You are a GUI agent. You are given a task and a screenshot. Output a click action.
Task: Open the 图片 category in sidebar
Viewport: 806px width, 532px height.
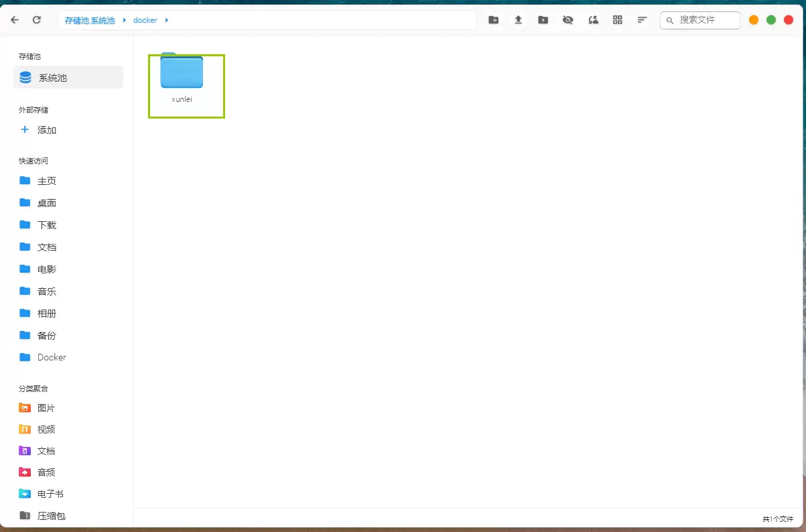[x=46, y=408]
